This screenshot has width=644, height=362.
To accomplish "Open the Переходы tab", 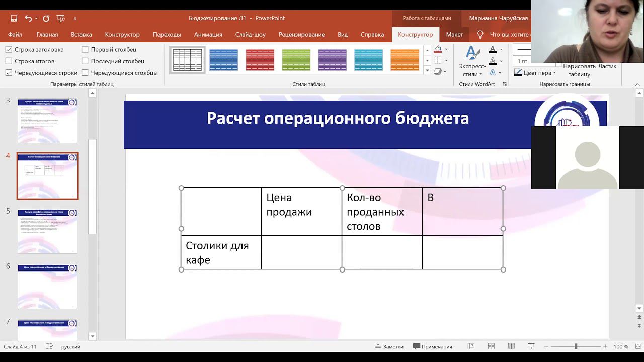I will coord(167,35).
